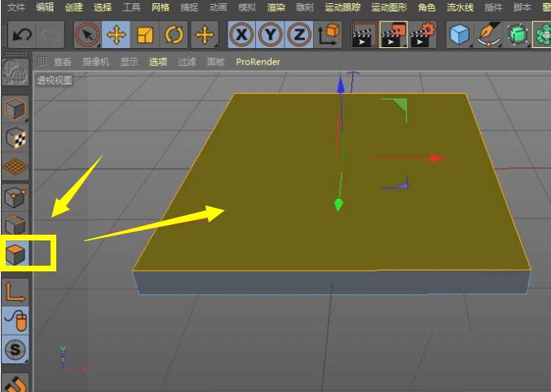
Task: Click the 透视视图 viewport label
Action: [55, 80]
